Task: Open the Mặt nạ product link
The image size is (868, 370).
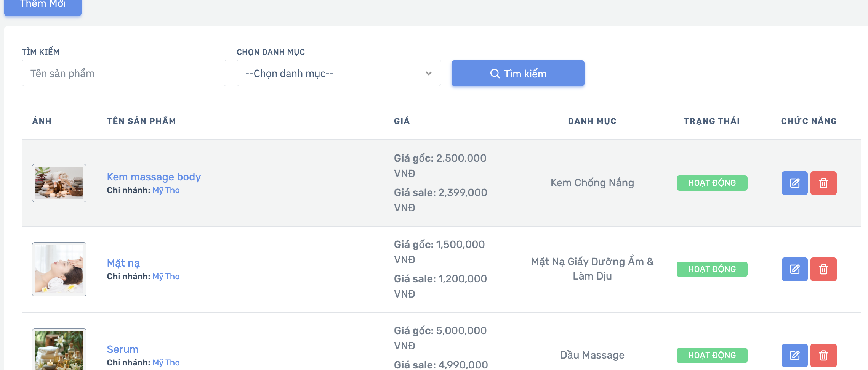Action: 123,263
